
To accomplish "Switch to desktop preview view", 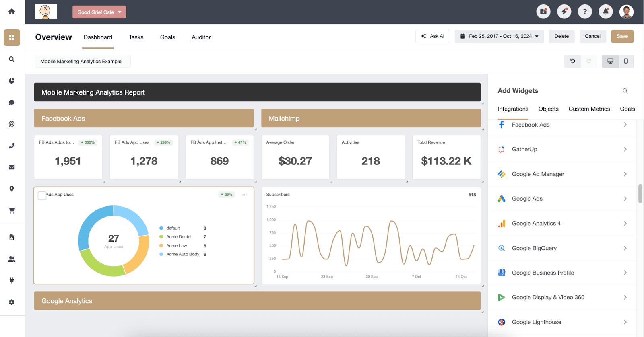I will point(610,61).
